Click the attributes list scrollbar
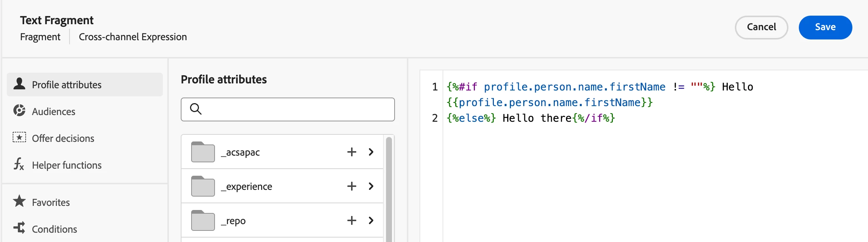The width and height of the screenshot is (868, 242). [x=389, y=190]
